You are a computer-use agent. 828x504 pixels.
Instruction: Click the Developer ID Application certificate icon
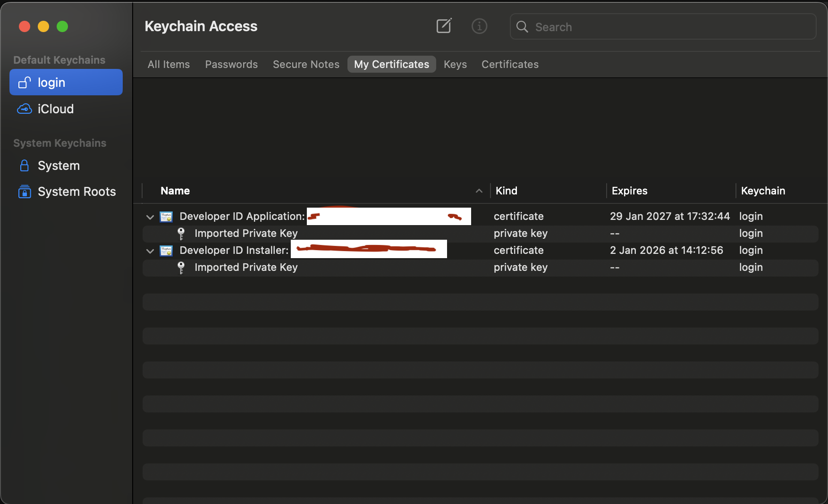coord(166,217)
